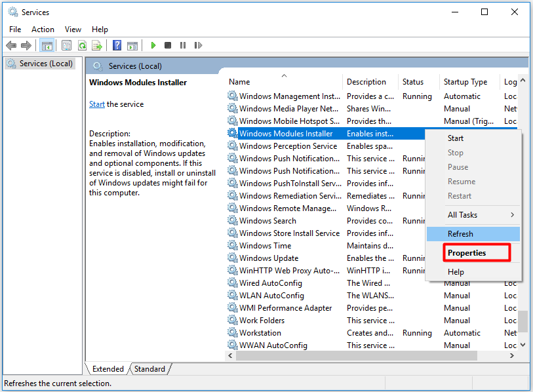This screenshot has height=392, width=533.
Task: Click the gear icon beside Windows Perception Service
Action: pos(233,146)
